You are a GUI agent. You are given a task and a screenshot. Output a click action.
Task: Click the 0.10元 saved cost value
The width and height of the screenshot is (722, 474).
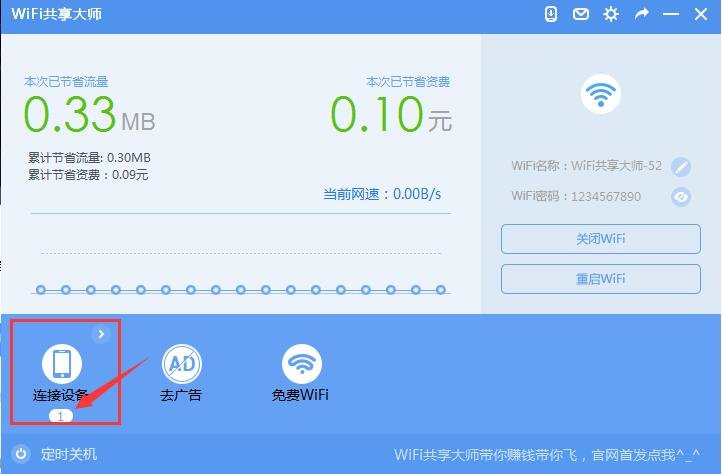click(x=391, y=114)
